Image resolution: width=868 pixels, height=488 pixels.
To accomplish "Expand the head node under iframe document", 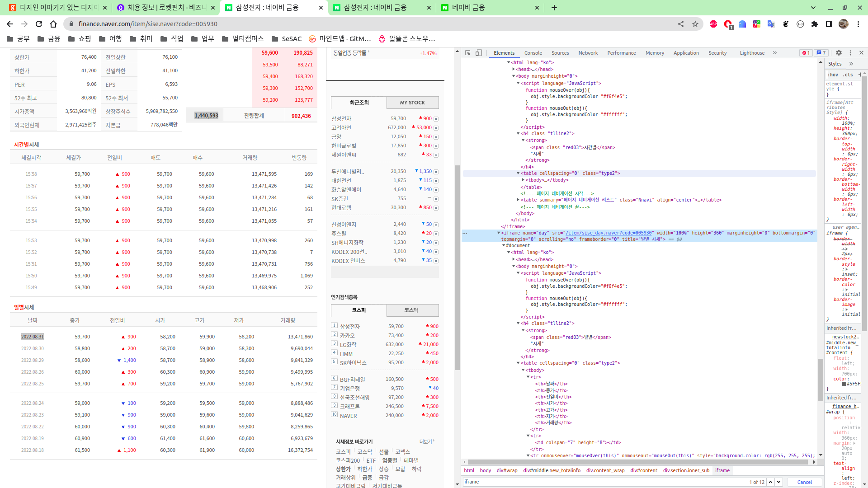I will pyautogui.click(x=514, y=259).
